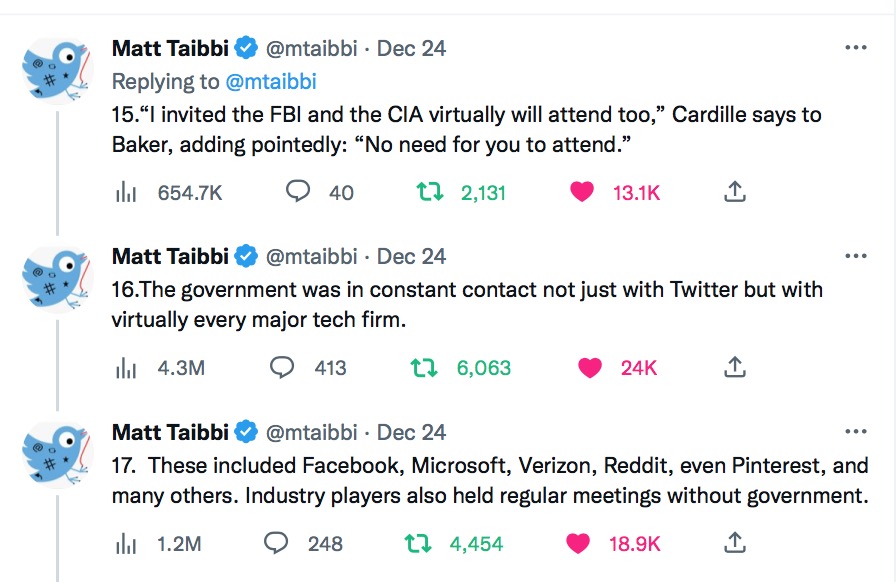Click Matt Taibbi avatar on tweet 17

(x=57, y=454)
